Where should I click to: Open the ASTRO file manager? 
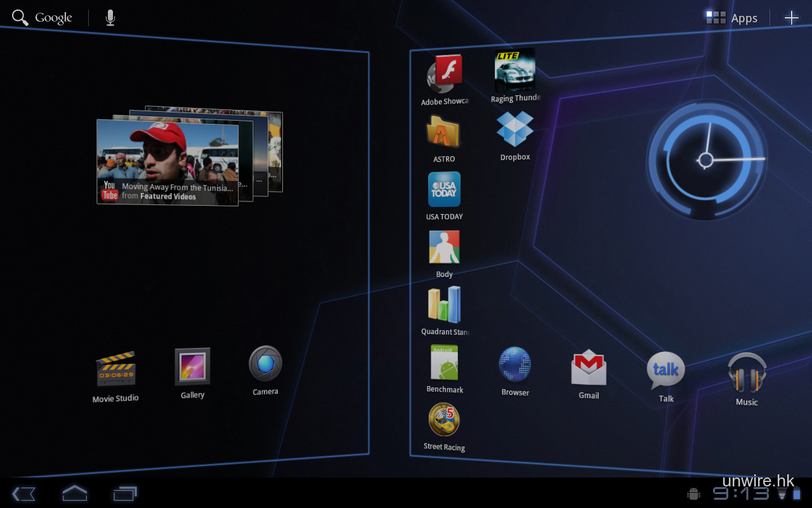coord(443,133)
